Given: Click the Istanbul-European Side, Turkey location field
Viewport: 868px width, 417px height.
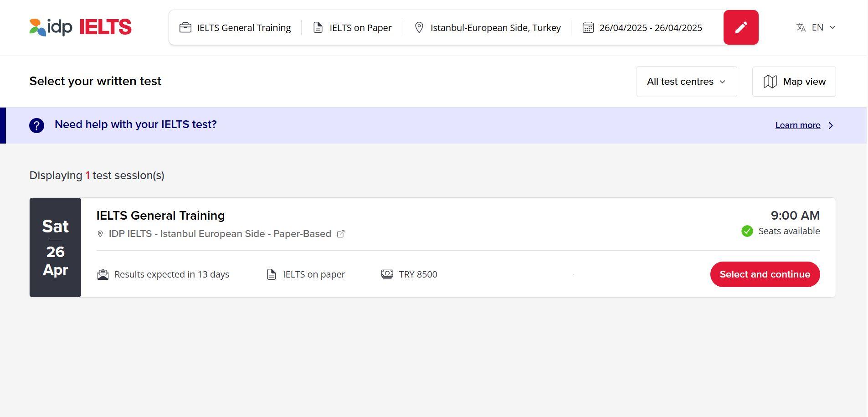Looking at the screenshot, I should 488,27.
